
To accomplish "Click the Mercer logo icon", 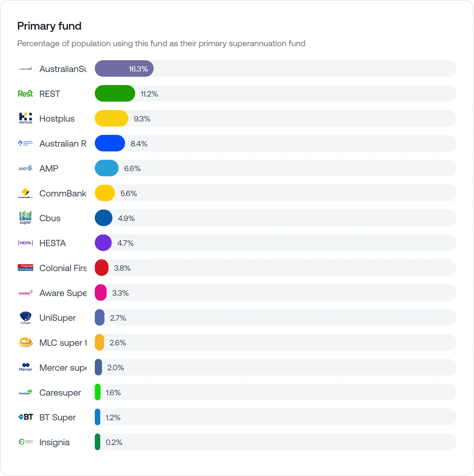I will [25, 367].
